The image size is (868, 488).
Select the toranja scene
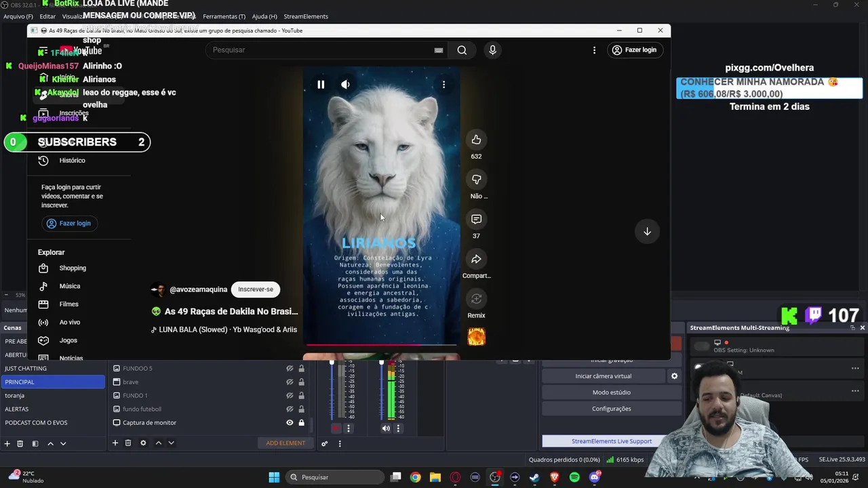(x=53, y=395)
